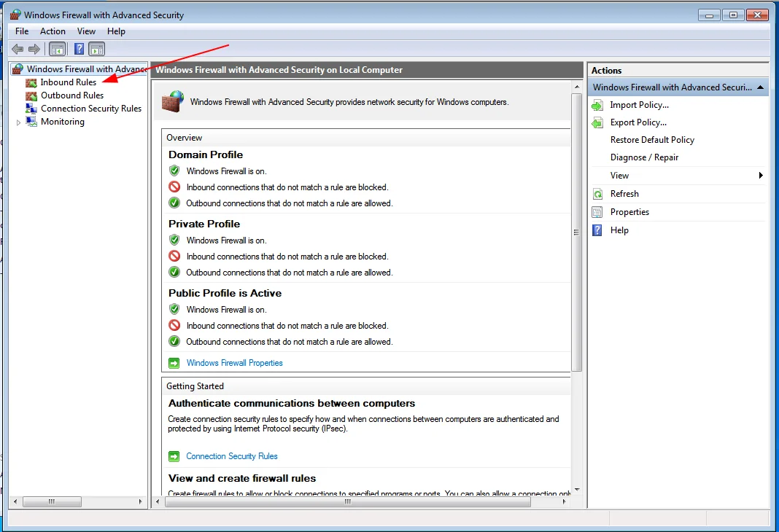779x532 pixels.
Task: Click the brick wall globe icon in overview header
Action: (173, 101)
